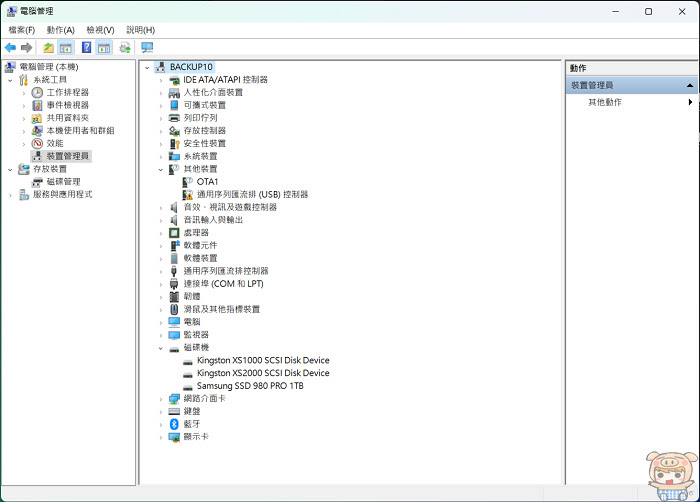The height and width of the screenshot is (502, 700).
Task: Collapse the 裝置管理員 actions section arrow
Action: pyautogui.click(x=690, y=85)
